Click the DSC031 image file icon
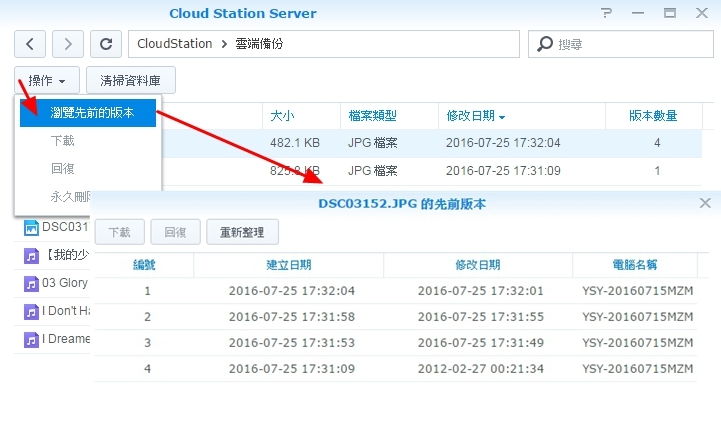The width and height of the screenshot is (721, 423). point(31,227)
